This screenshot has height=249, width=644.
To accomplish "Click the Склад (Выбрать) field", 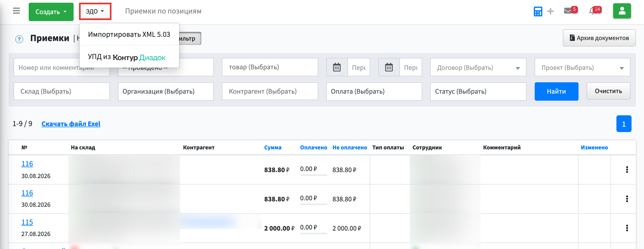I will pos(62,91).
